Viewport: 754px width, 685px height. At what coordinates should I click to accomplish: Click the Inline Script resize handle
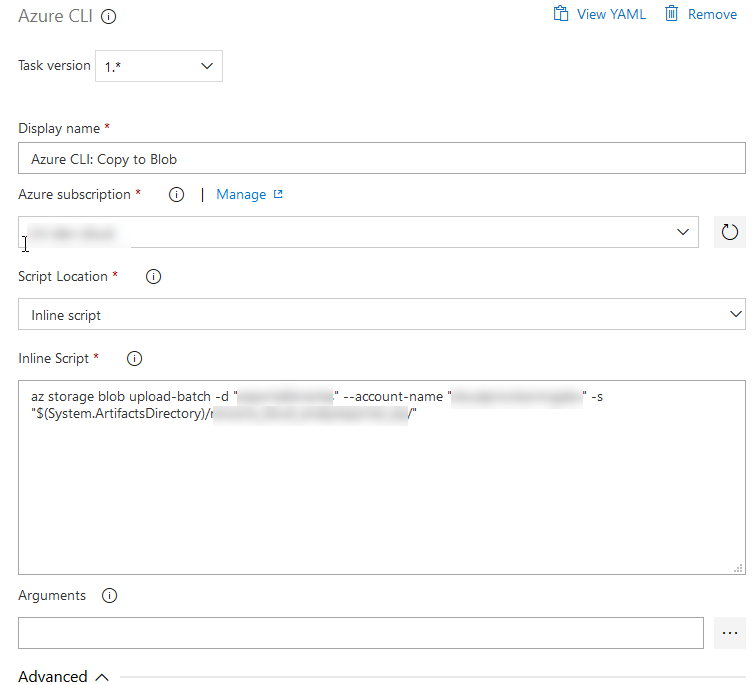738,568
